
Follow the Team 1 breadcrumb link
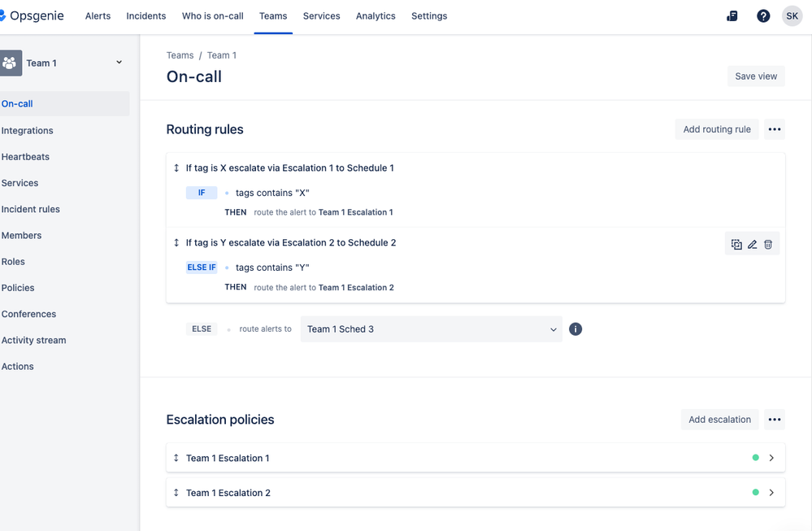[x=222, y=55]
